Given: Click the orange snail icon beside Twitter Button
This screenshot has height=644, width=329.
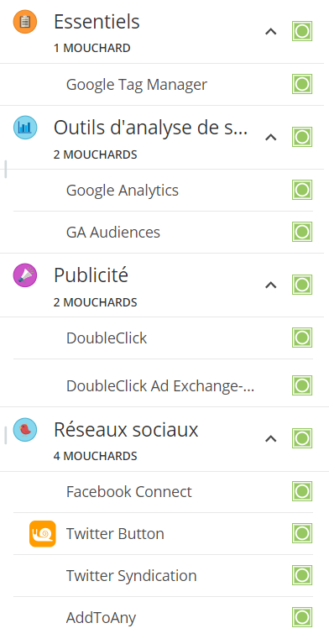Looking at the screenshot, I should [x=42, y=533].
